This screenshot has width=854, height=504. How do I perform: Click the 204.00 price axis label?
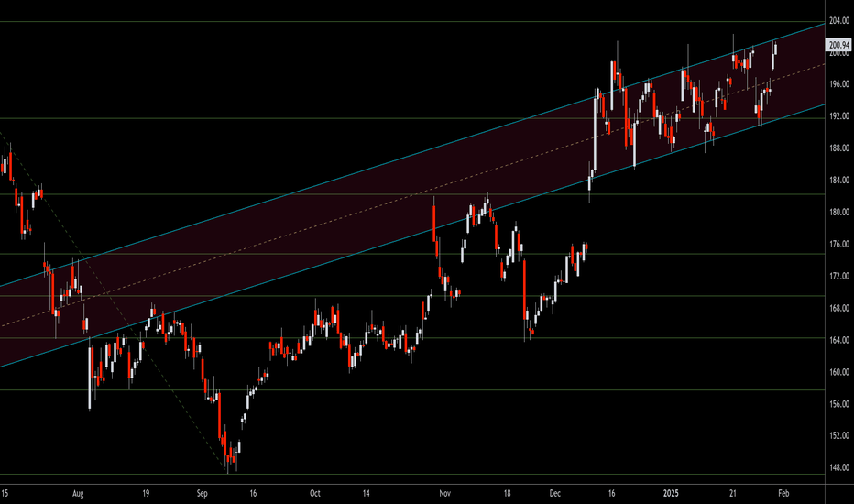coord(838,21)
